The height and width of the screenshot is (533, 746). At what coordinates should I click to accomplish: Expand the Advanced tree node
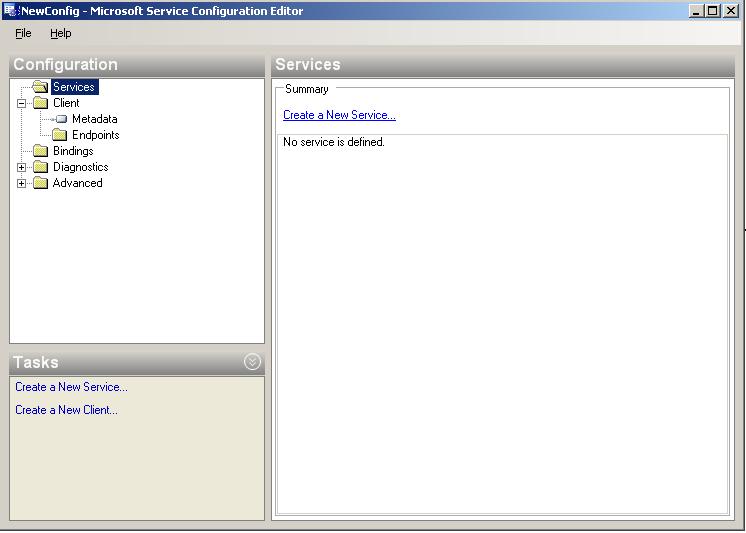click(x=21, y=184)
